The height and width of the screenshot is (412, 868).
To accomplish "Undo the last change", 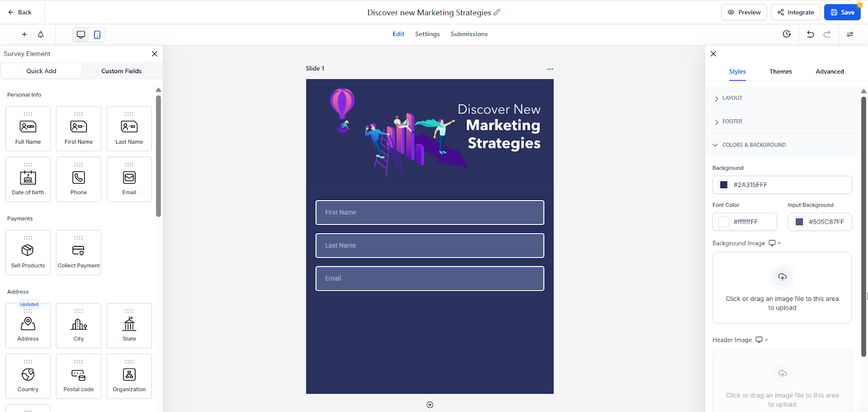I will tap(810, 34).
